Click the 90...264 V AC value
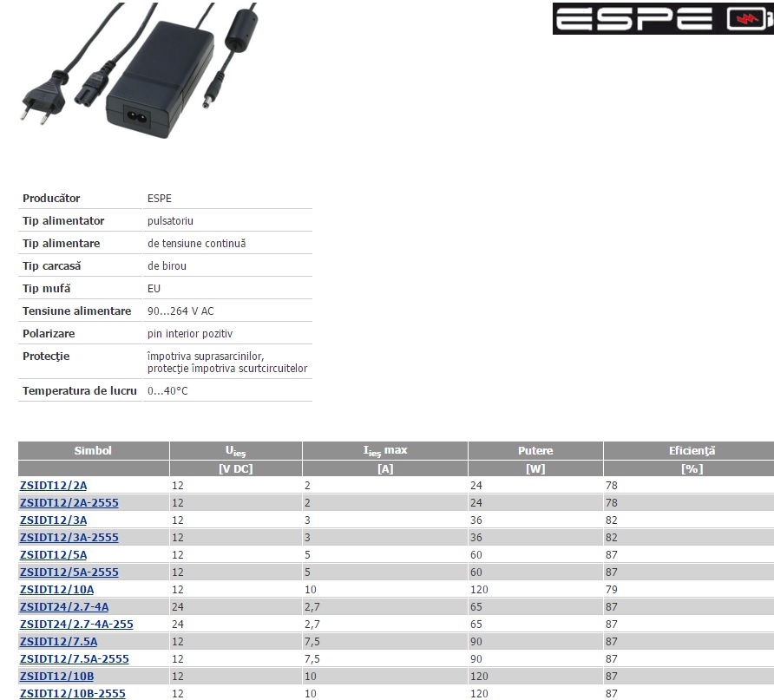The image size is (774, 700). pyautogui.click(x=180, y=311)
